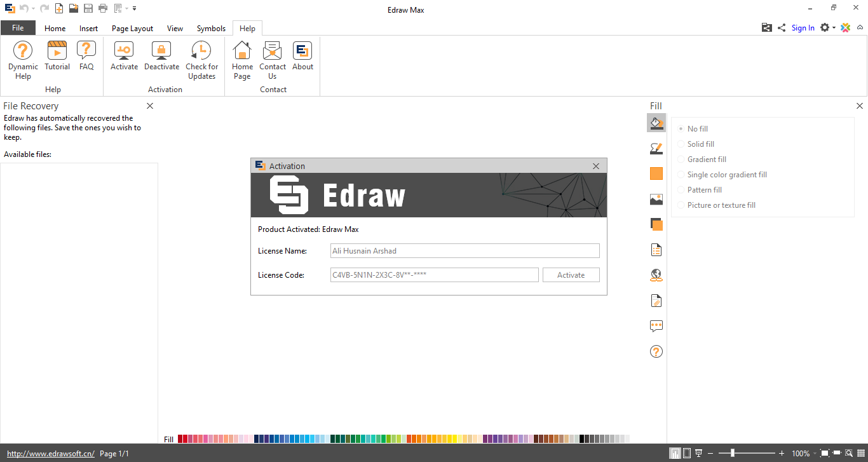Open Contact Us envelope icon
868x462 pixels.
pos(273,60)
